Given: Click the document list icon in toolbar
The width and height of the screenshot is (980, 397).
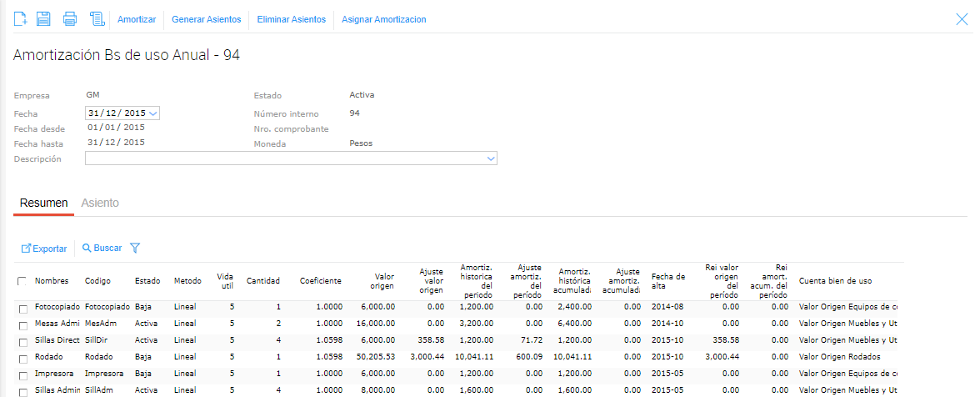Looking at the screenshot, I should (x=97, y=18).
